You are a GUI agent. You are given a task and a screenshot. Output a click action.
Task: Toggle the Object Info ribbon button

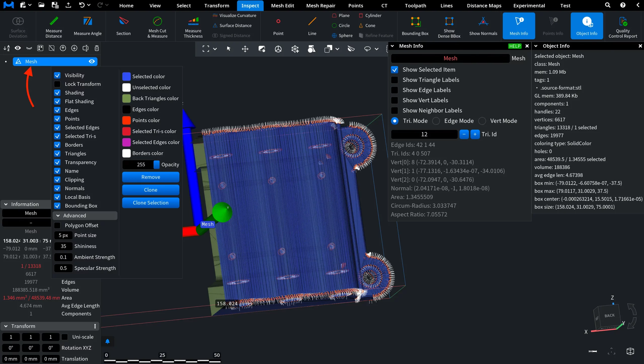(x=587, y=26)
